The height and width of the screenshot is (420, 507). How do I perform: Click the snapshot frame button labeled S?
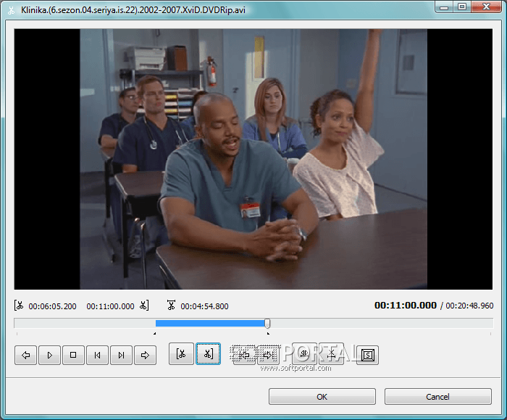coord(368,355)
